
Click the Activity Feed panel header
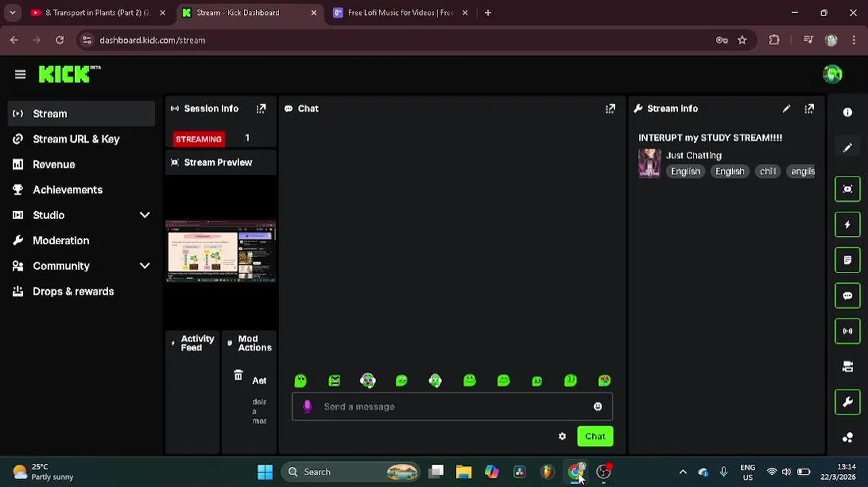click(x=193, y=343)
